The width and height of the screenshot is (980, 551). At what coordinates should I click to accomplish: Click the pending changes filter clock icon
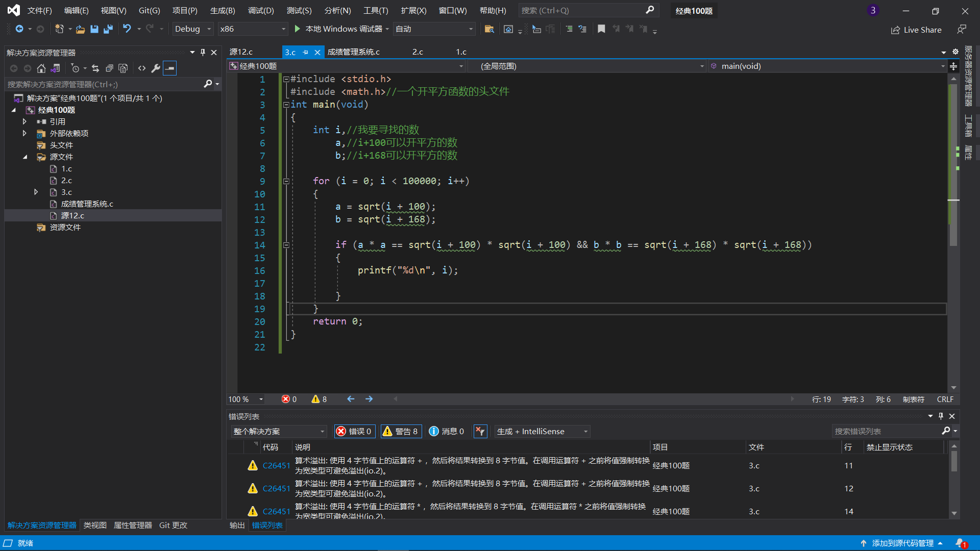(76, 68)
